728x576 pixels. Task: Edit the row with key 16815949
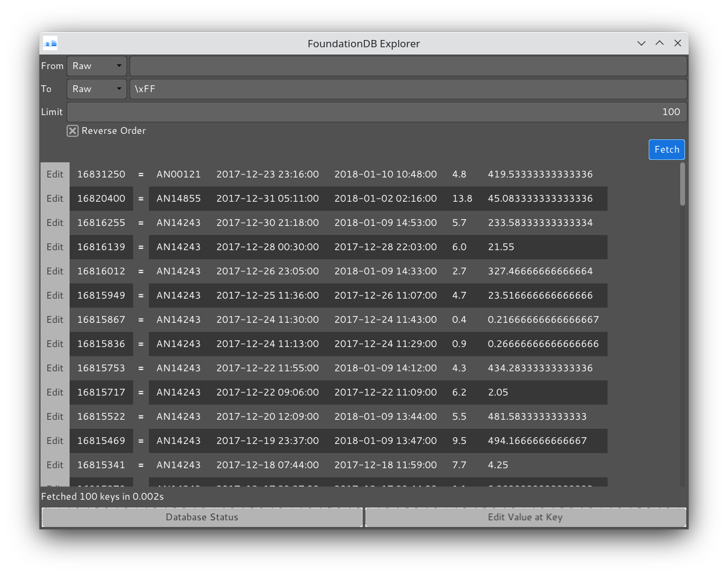pos(55,296)
